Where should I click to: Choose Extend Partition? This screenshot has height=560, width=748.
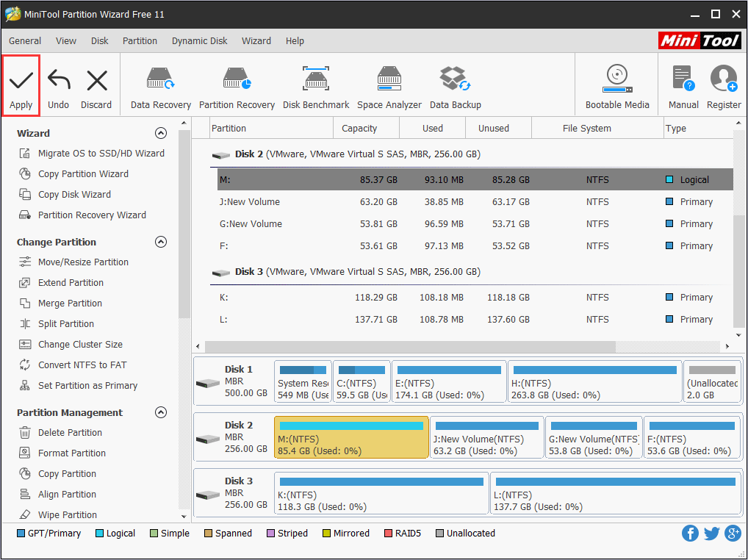point(61,282)
